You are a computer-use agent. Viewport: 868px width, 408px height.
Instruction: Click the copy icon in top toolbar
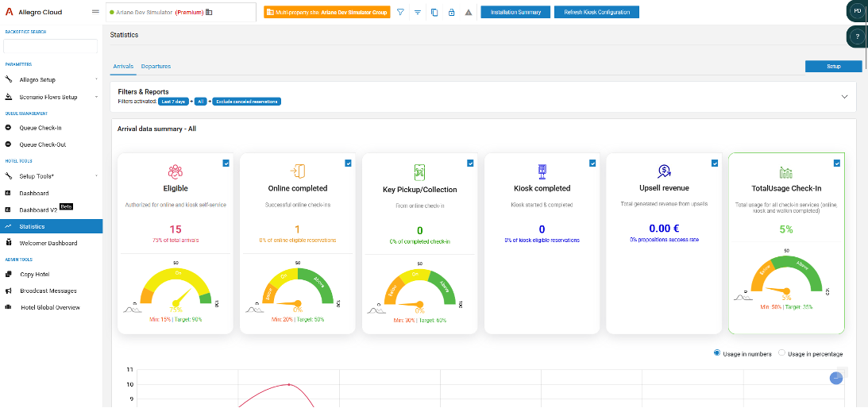[434, 12]
